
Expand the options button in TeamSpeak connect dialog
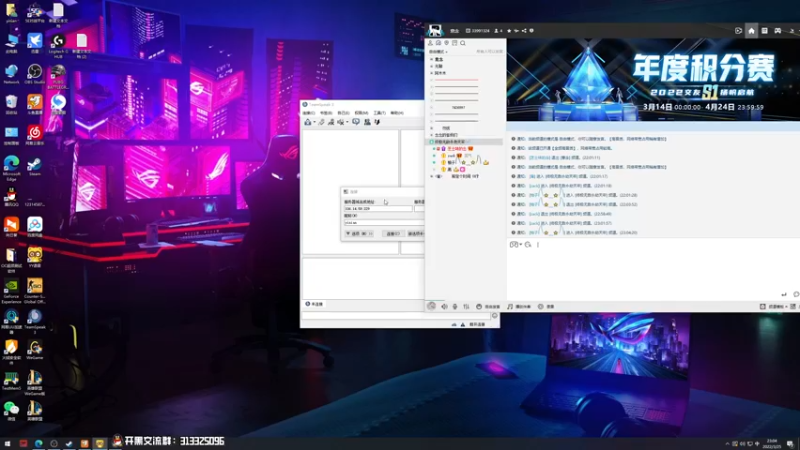[x=359, y=234]
